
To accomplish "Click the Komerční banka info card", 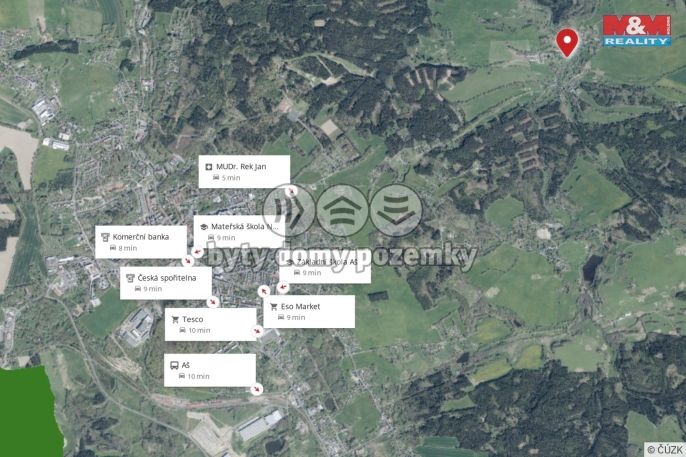I will tap(141, 242).
